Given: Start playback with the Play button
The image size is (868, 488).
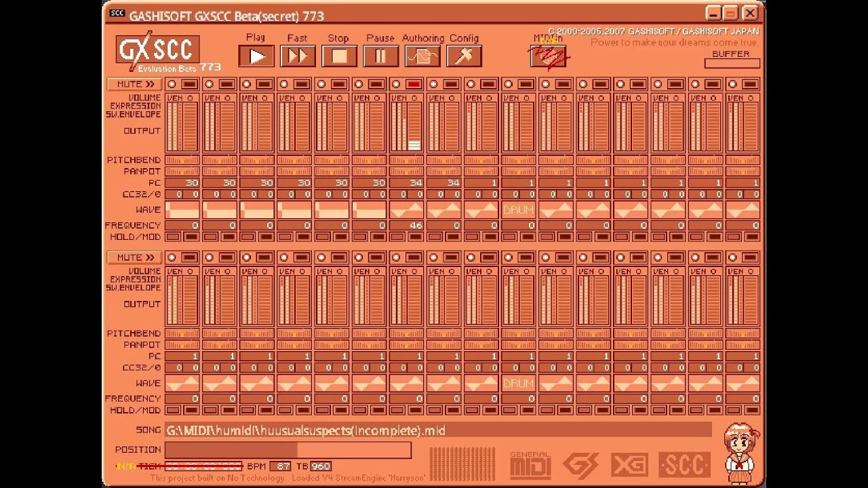Looking at the screenshot, I should tap(256, 56).
